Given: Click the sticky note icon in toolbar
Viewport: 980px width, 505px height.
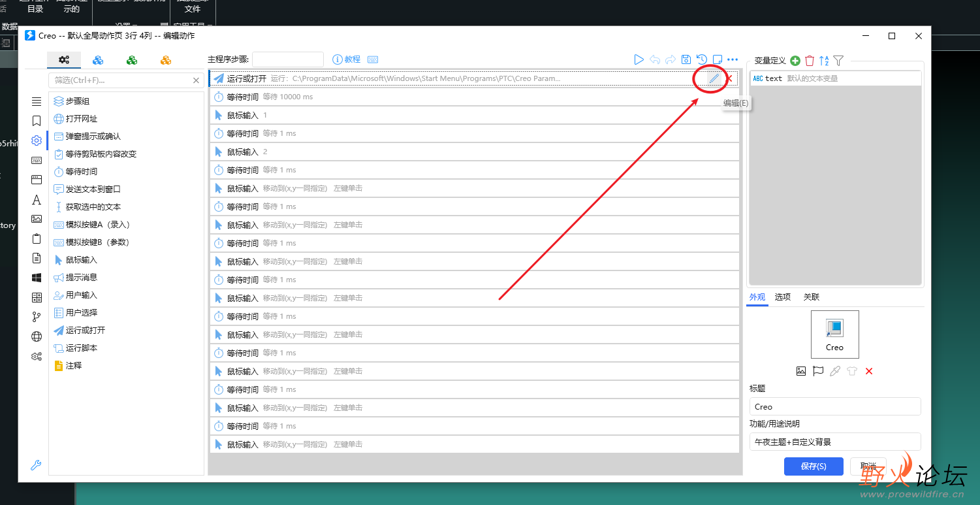Looking at the screenshot, I should pos(717,59).
